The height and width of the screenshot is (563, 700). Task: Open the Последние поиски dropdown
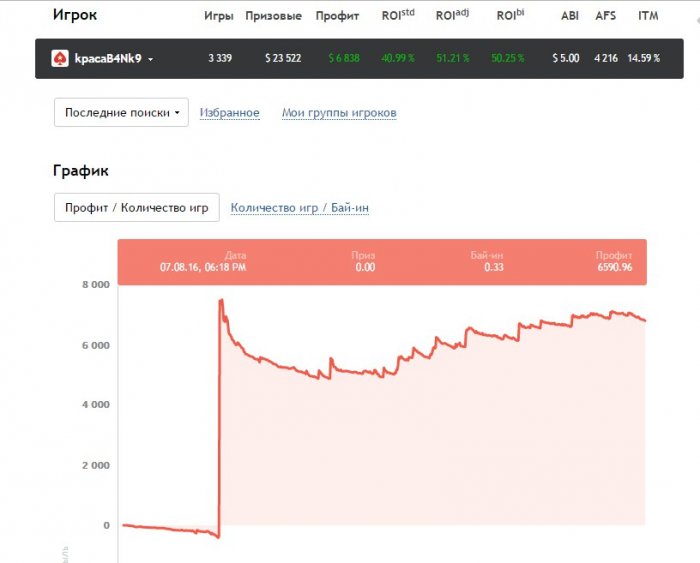(121, 113)
